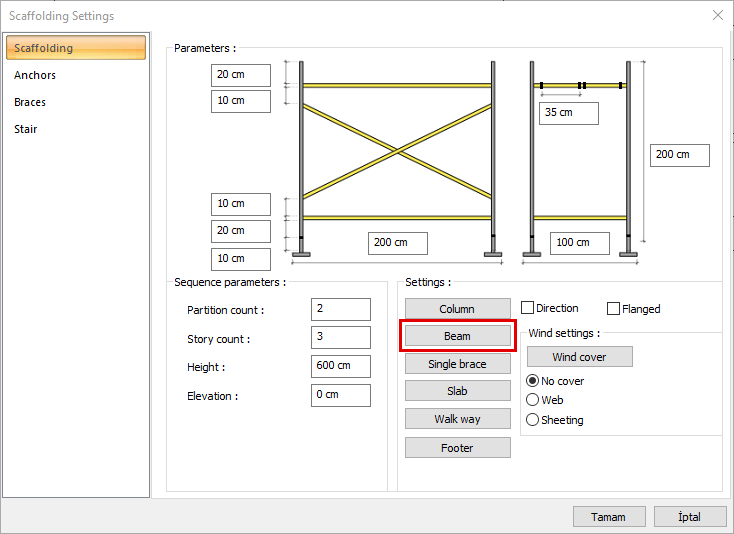The image size is (734, 534).
Task: Focus the Story count field
Action: [340, 338]
